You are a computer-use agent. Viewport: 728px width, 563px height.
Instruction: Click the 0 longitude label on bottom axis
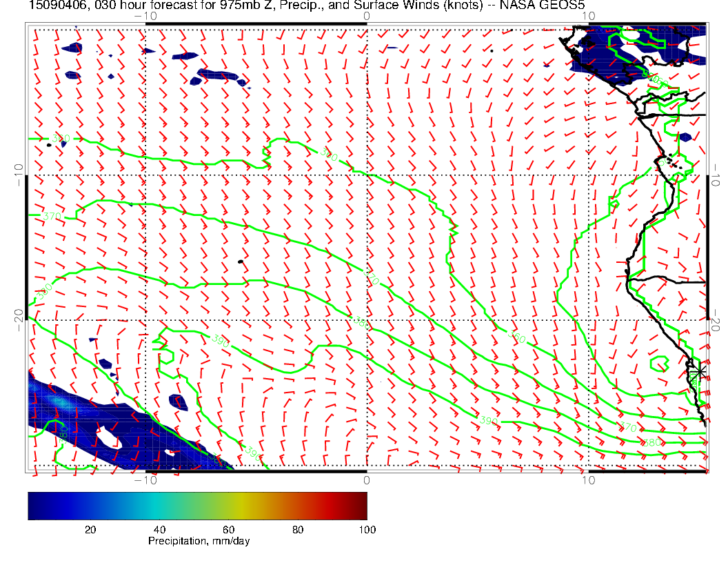coord(366,480)
